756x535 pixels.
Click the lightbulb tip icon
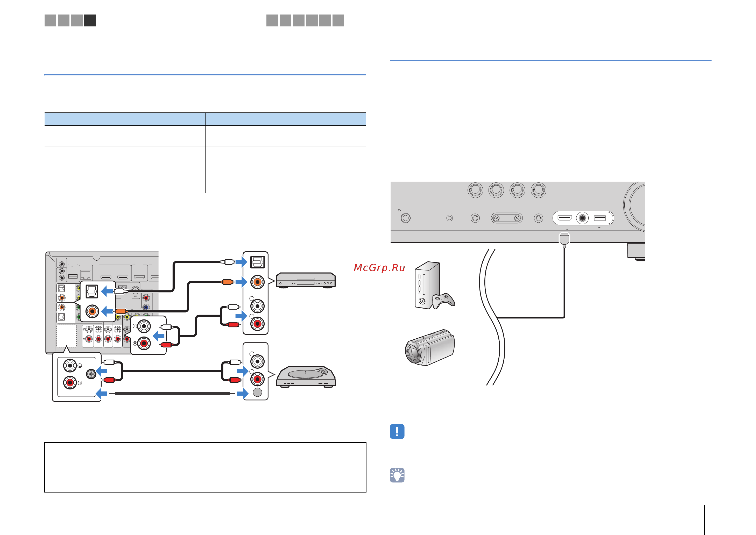coord(397,475)
